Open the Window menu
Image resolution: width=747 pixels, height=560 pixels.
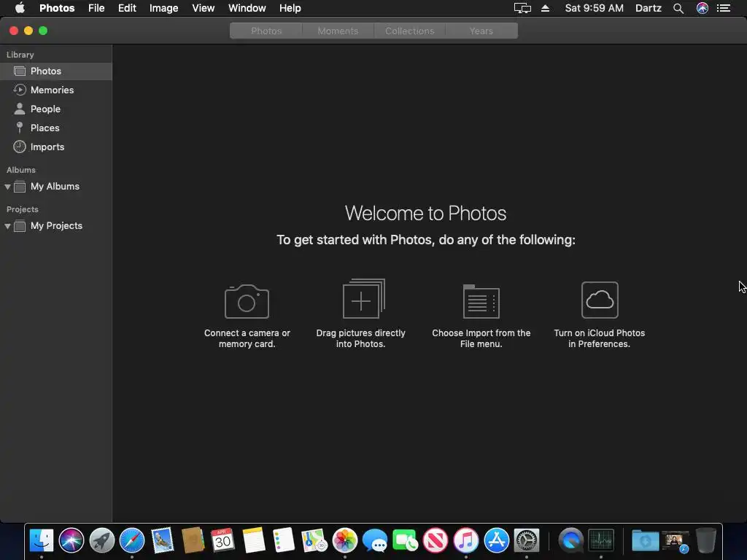pyautogui.click(x=247, y=8)
